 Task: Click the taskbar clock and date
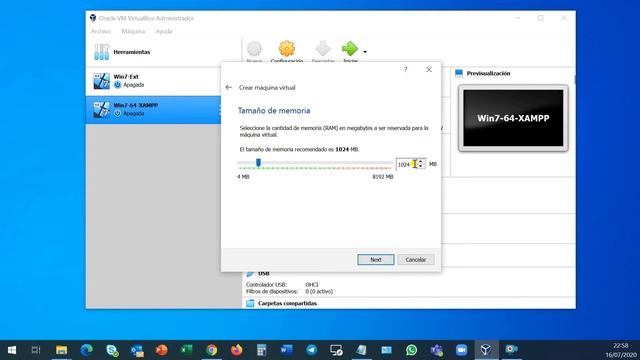pyautogui.click(x=621, y=350)
